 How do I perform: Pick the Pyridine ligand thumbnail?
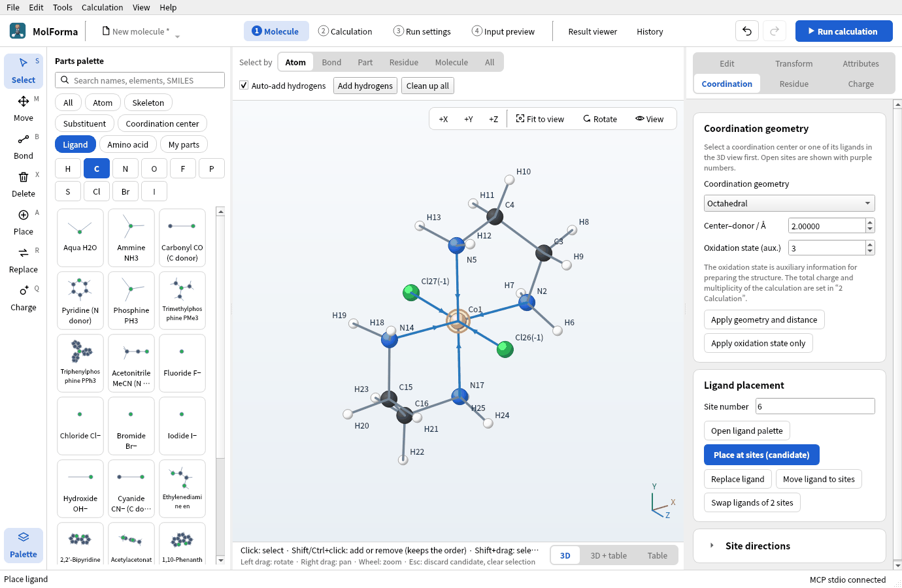tap(80, 301)
